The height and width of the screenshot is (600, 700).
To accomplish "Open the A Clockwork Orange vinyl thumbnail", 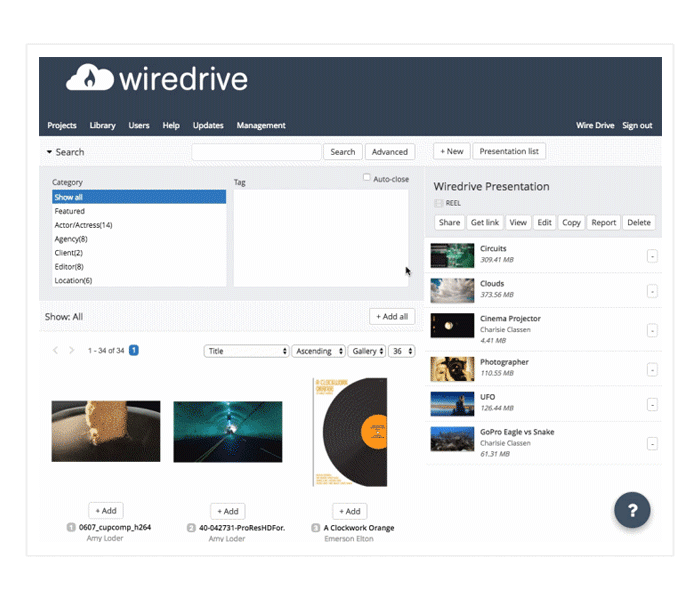I will pos(350,432).
